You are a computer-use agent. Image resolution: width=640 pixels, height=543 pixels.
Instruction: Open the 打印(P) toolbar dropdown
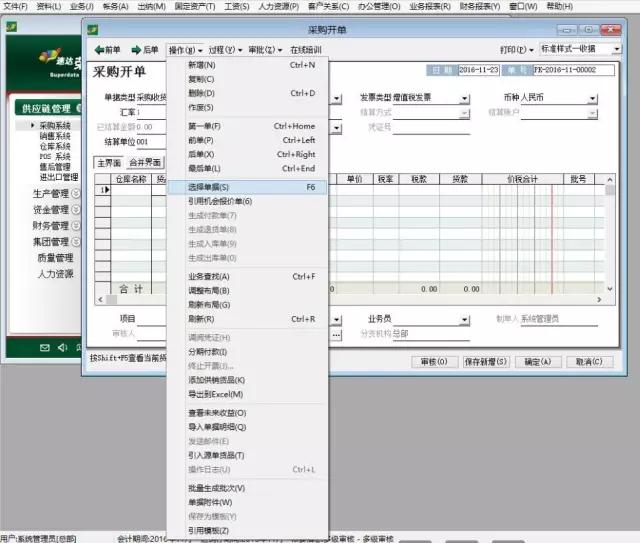point(517,50)
